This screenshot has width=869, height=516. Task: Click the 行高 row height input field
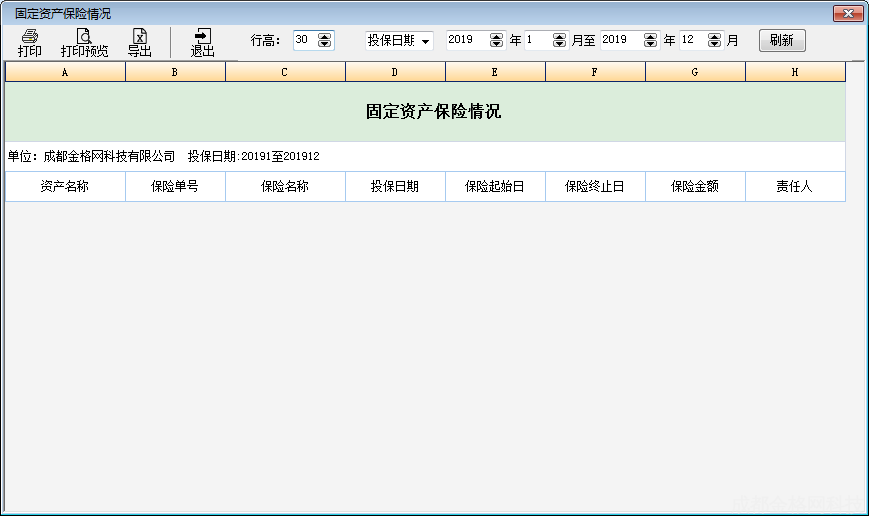304,40
